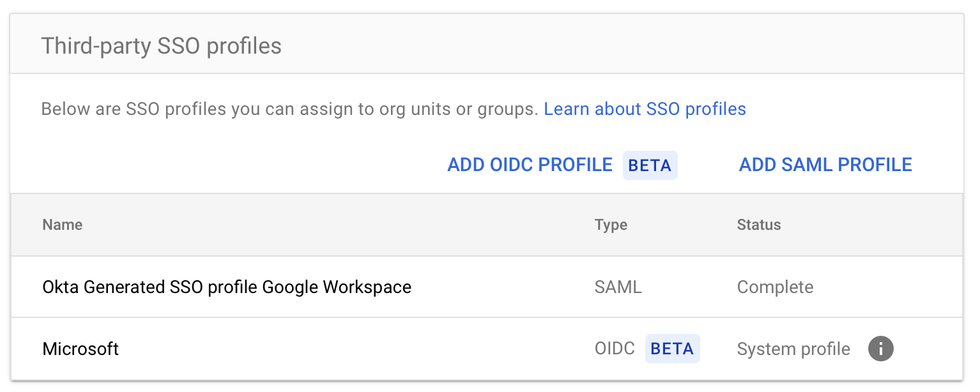Click the Third-party SSO profiles header
980x392 pixels.
click(x=160, y=45)
